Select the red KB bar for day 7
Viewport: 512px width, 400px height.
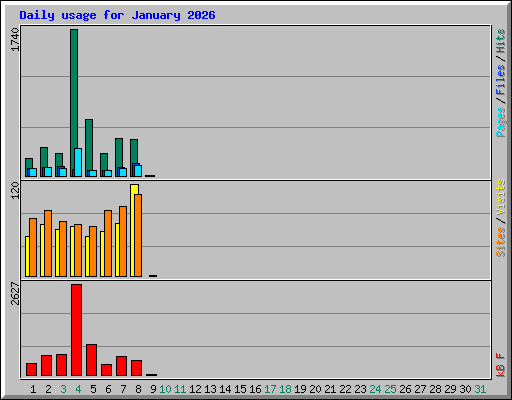[121, 366]
